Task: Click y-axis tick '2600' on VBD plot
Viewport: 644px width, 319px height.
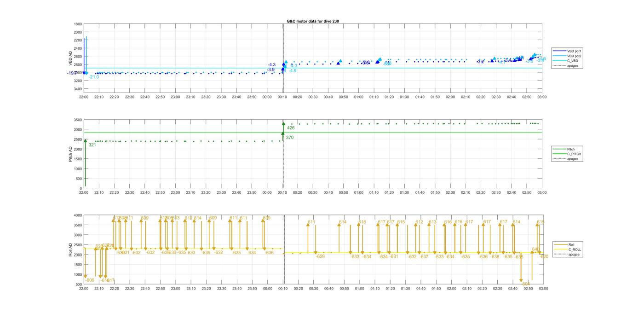Action: tap(77, 57)
